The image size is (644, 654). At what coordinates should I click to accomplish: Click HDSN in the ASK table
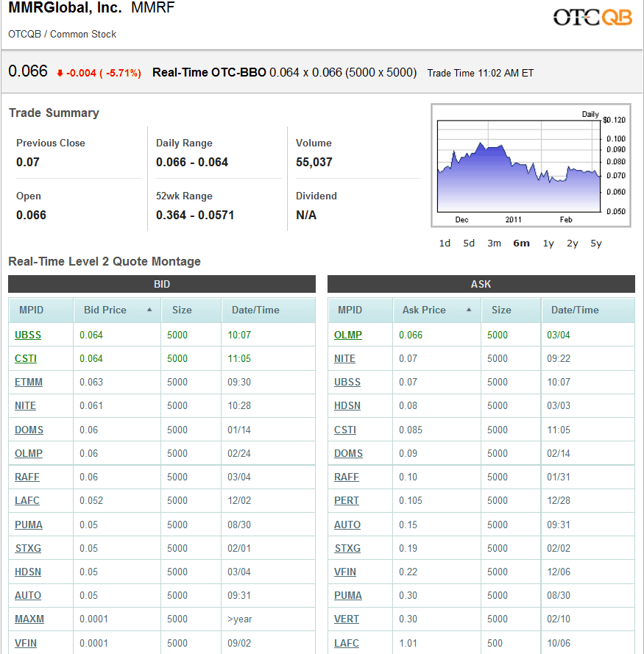pyautogui.click(x=347, y=405)
